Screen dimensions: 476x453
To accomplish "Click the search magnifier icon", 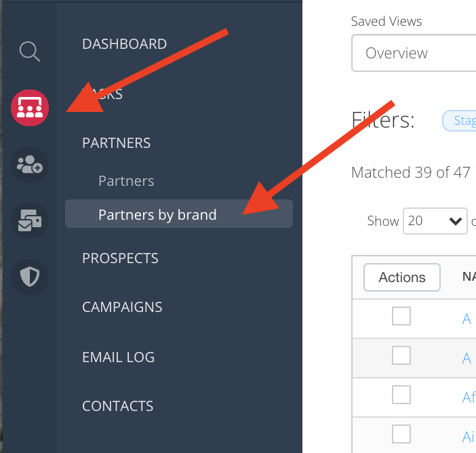I will [30, 51].
